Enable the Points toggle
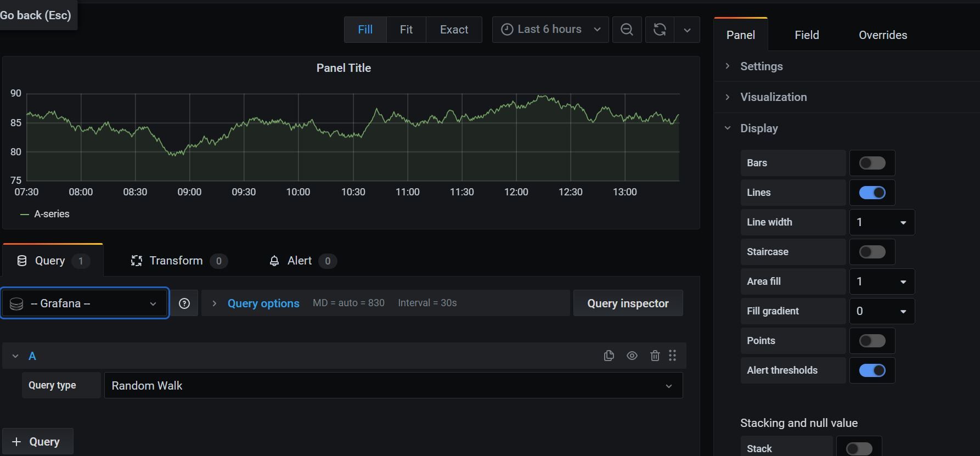The width and height of the screenshot is (980, 456). (872, 341)
